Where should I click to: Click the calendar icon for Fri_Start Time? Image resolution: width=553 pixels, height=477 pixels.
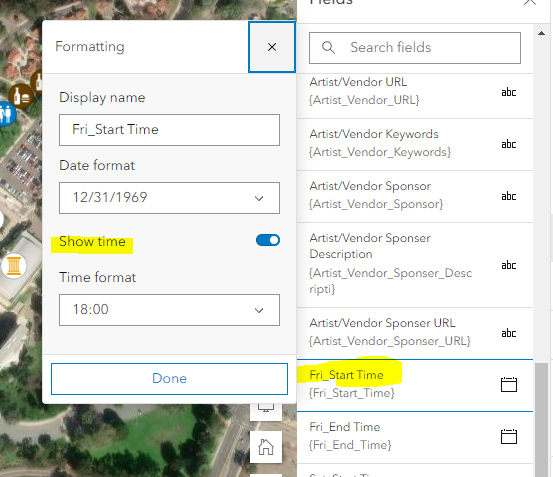coord(509,384)
